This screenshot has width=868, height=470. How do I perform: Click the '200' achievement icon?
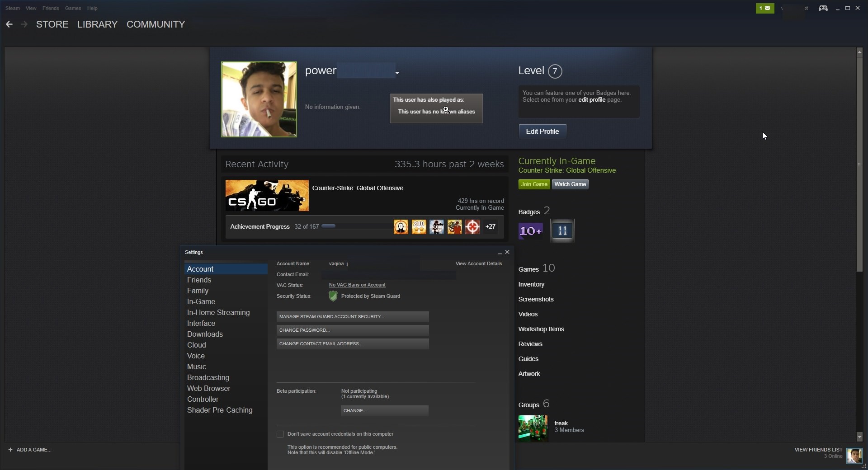click(419, 227)
